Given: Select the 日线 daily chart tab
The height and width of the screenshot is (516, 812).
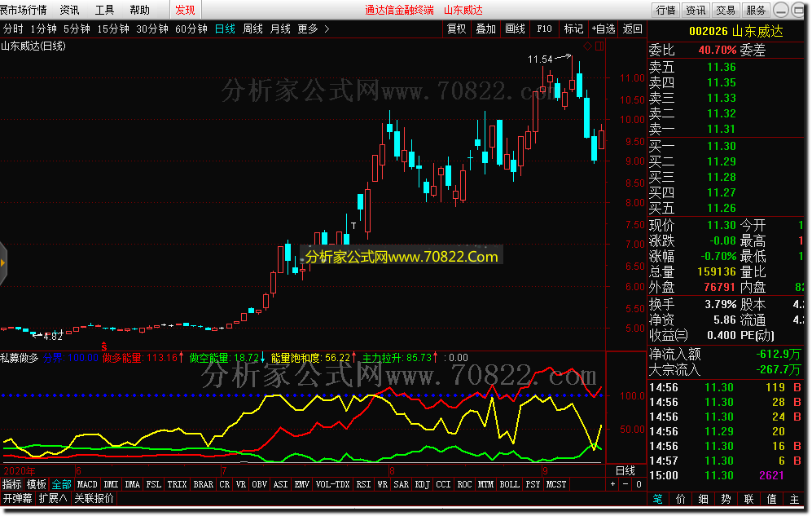Looking at the screenshot, I should tap(226, 29).
